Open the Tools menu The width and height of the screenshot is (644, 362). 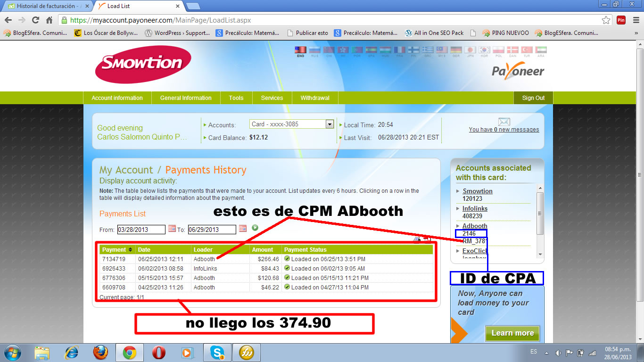pyautogui.click(x=236, y=98)
